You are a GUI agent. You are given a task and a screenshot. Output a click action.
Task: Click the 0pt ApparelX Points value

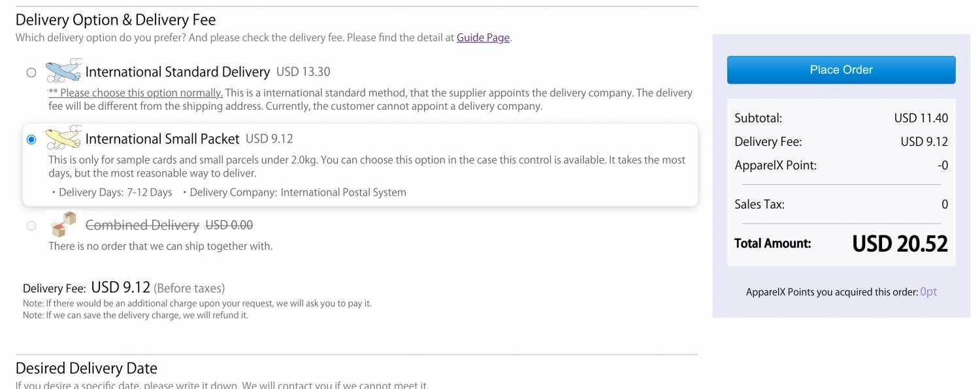[x=928, y=292]
